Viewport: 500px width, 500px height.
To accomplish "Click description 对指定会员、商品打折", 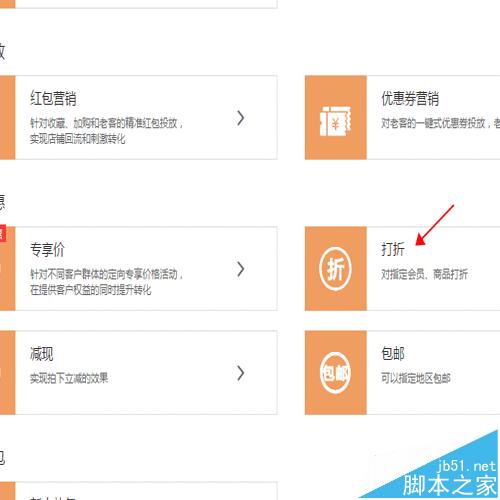I will 424,274.
